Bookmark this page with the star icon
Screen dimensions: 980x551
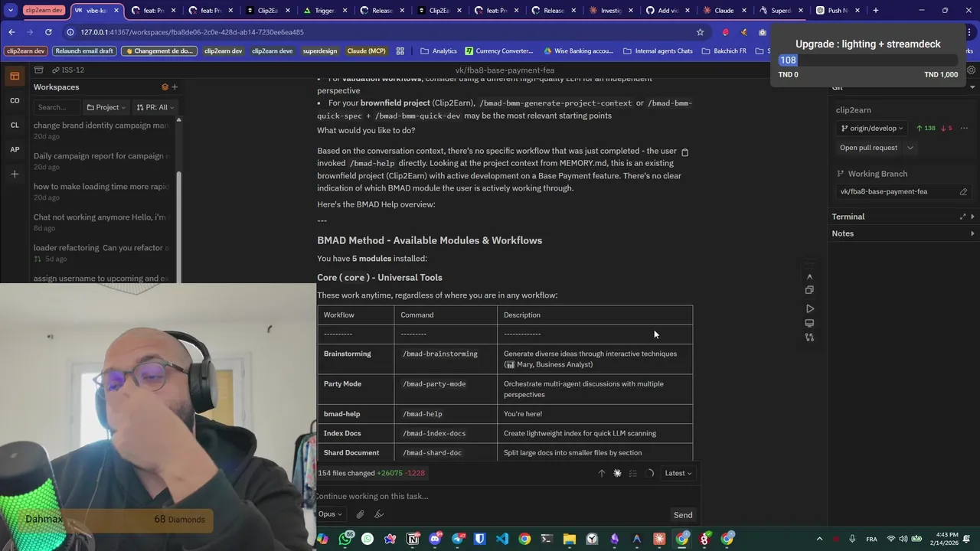(700, 32)
